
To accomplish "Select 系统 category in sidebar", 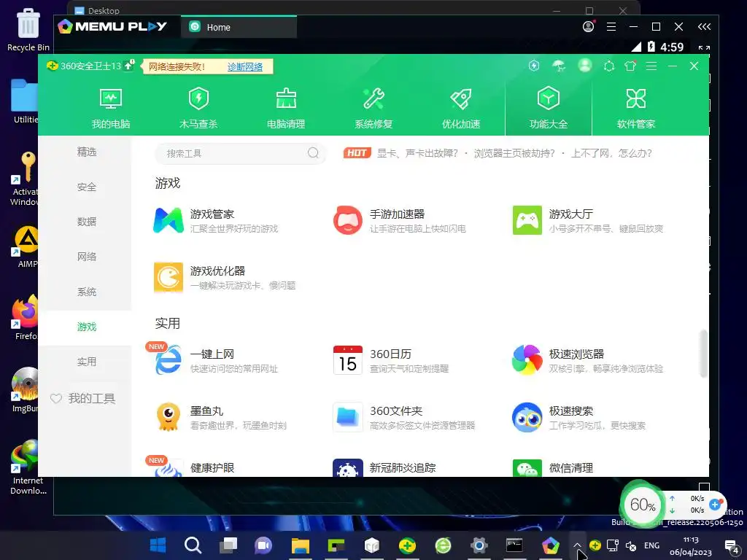I will click(86, 292).
